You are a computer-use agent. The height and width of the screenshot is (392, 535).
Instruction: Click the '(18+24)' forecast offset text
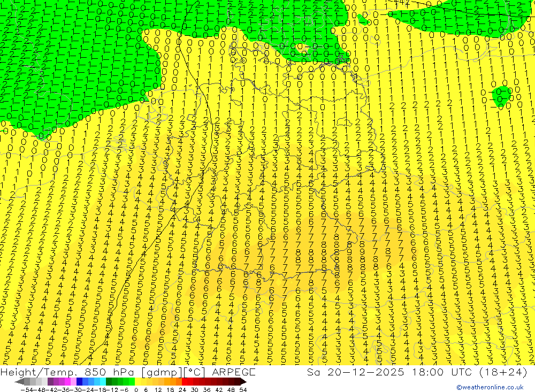(x=503, y=372)
